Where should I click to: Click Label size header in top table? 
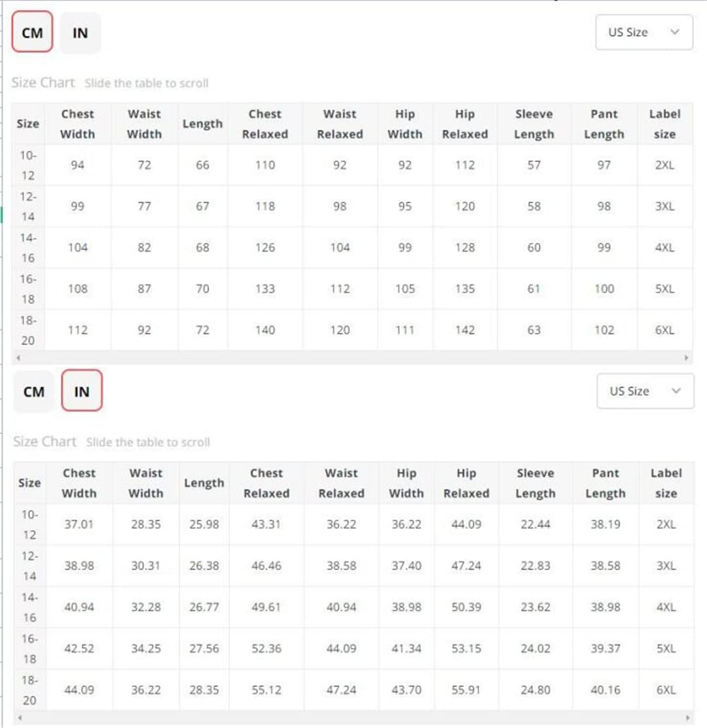pyautogui.click(x=664, y=124)
